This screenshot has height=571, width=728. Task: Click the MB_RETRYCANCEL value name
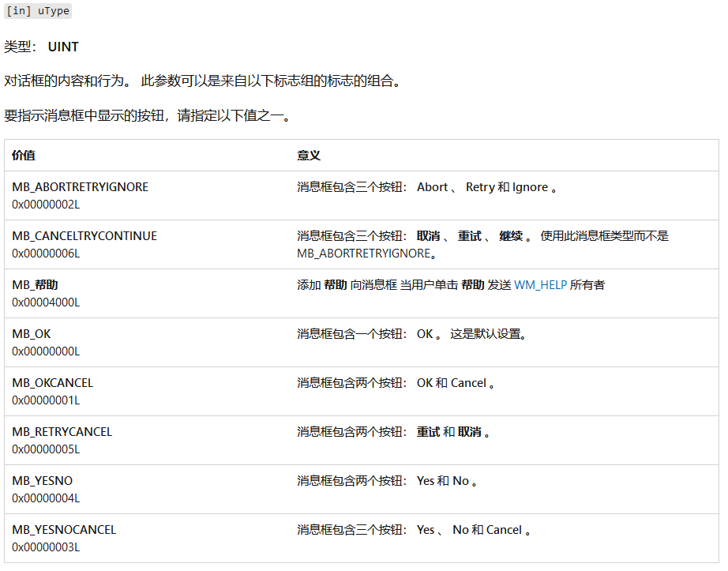(62, 432)
